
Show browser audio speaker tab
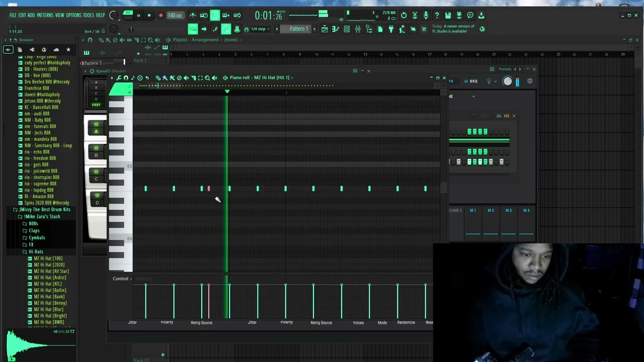(x=32, y=49)
